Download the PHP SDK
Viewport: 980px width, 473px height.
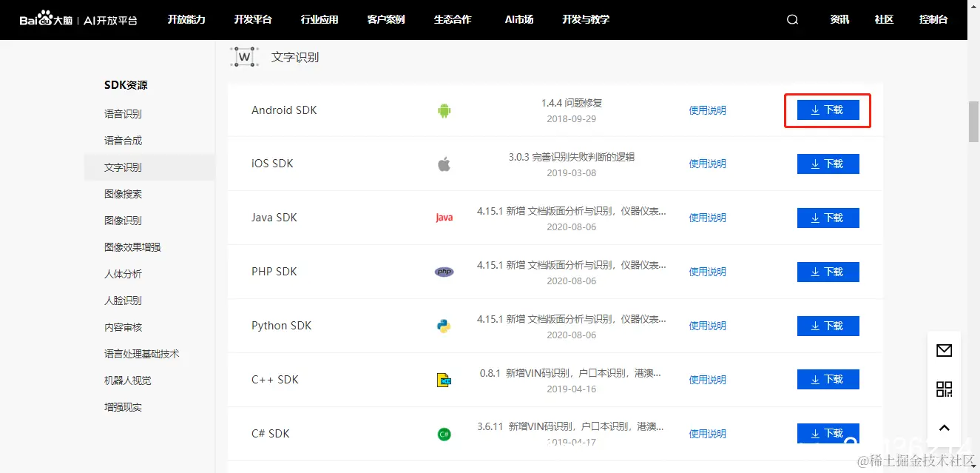[x=828, y=272]
